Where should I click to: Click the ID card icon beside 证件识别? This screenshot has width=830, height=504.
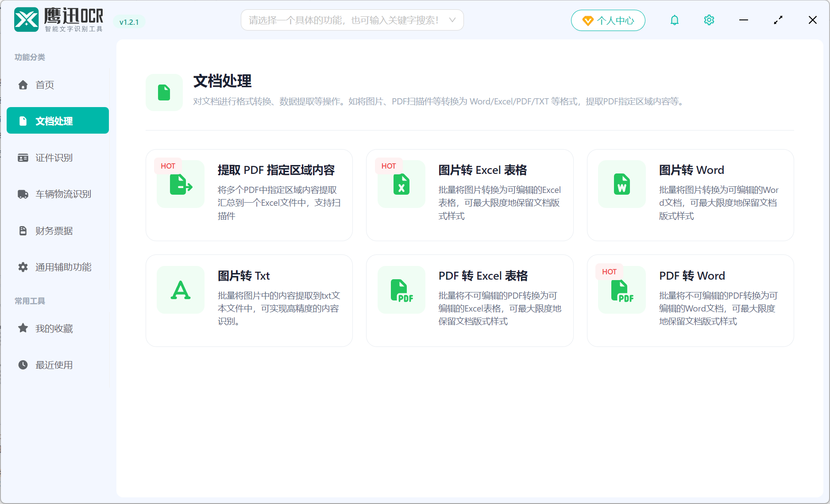(x=23, y=158)
